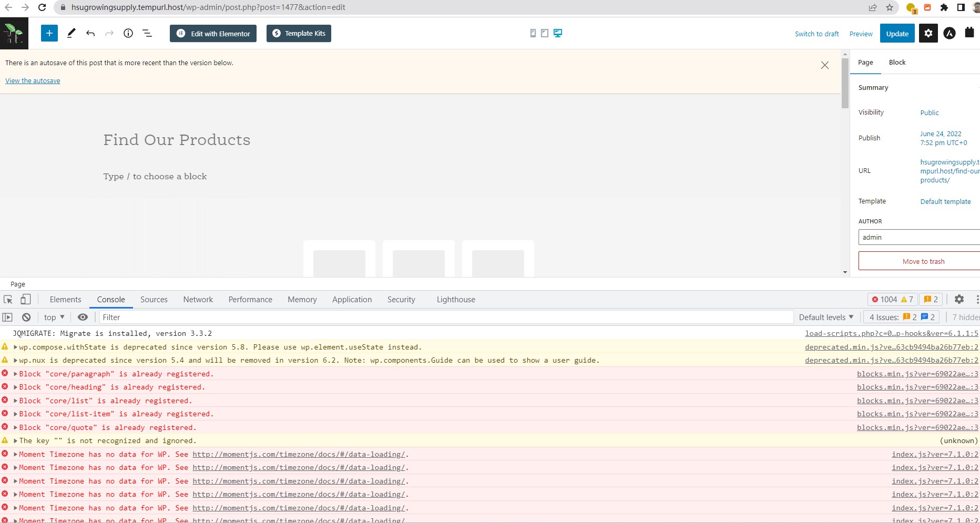Open the Preview link

pyautogui.click(x=861, y=34)
